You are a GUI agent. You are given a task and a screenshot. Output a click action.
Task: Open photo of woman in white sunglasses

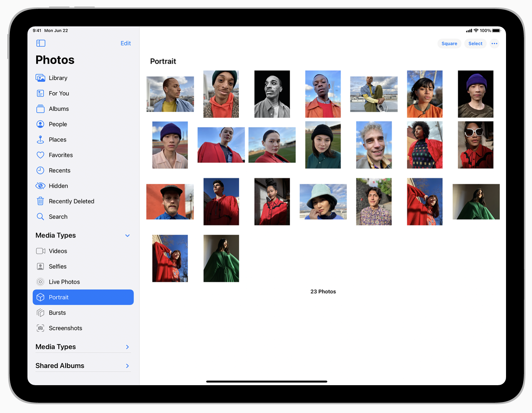pos(475,145)
